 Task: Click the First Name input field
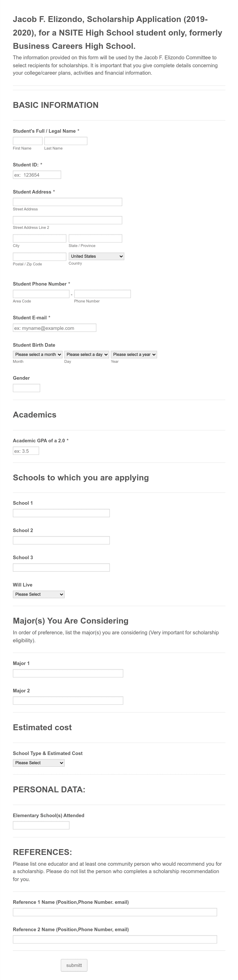(x=28, y=141)
